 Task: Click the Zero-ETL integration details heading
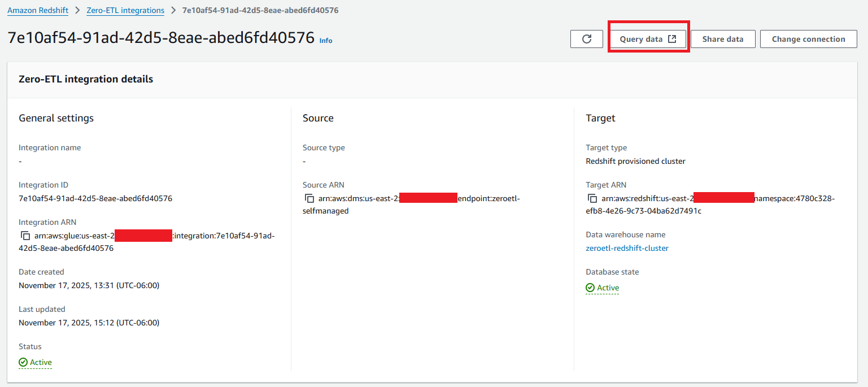tap(86, 79)
